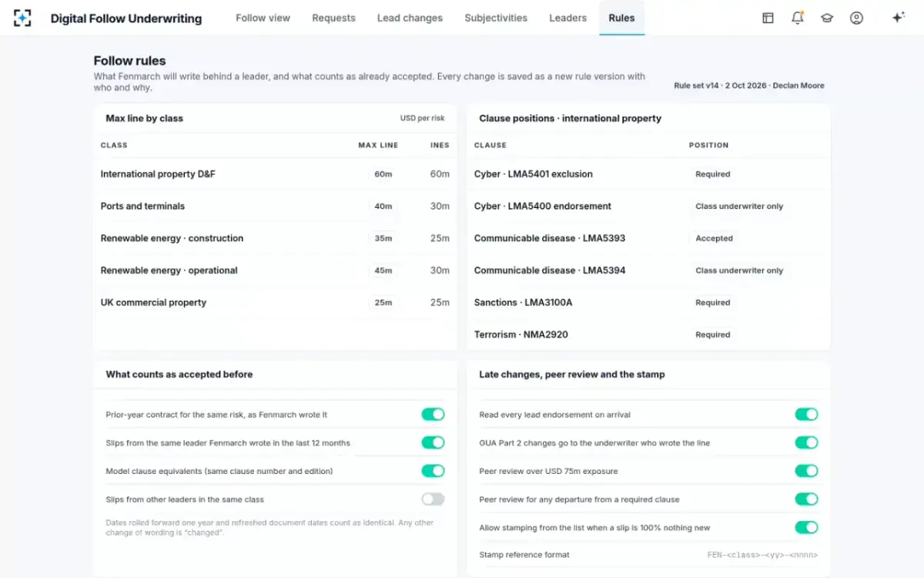Click the MAX LINE column header

click(x=378, y=145)
